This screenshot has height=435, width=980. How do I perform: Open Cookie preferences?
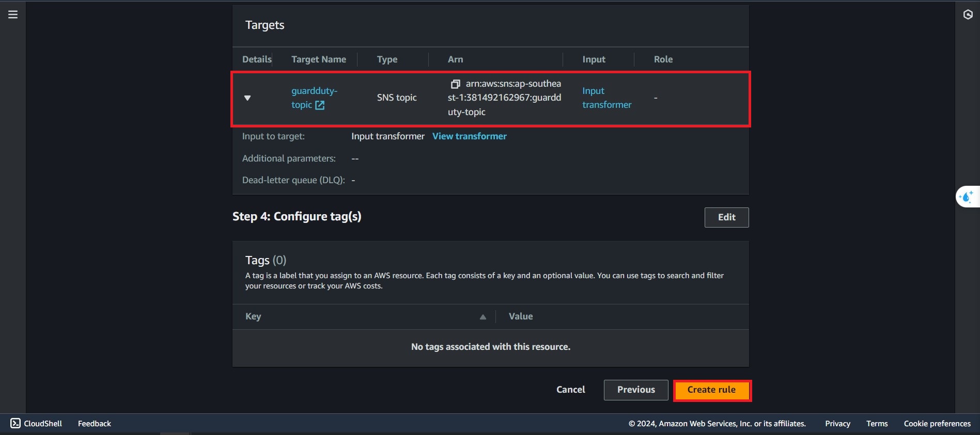point(937,423)
